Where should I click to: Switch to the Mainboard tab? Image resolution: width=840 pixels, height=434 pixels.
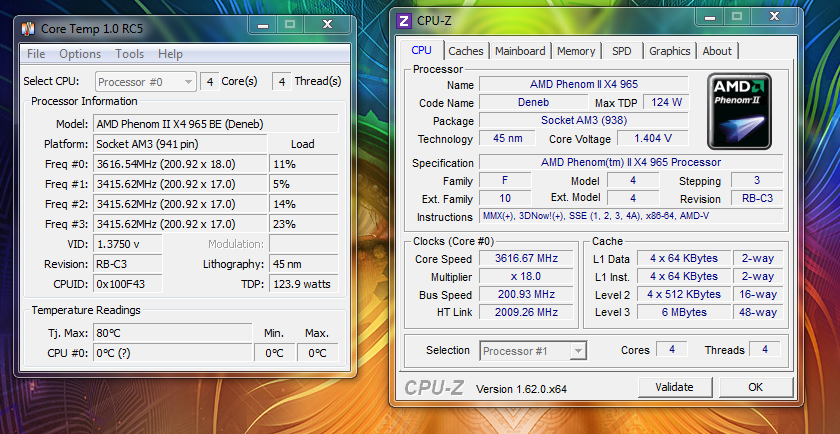tap(520, 51)
